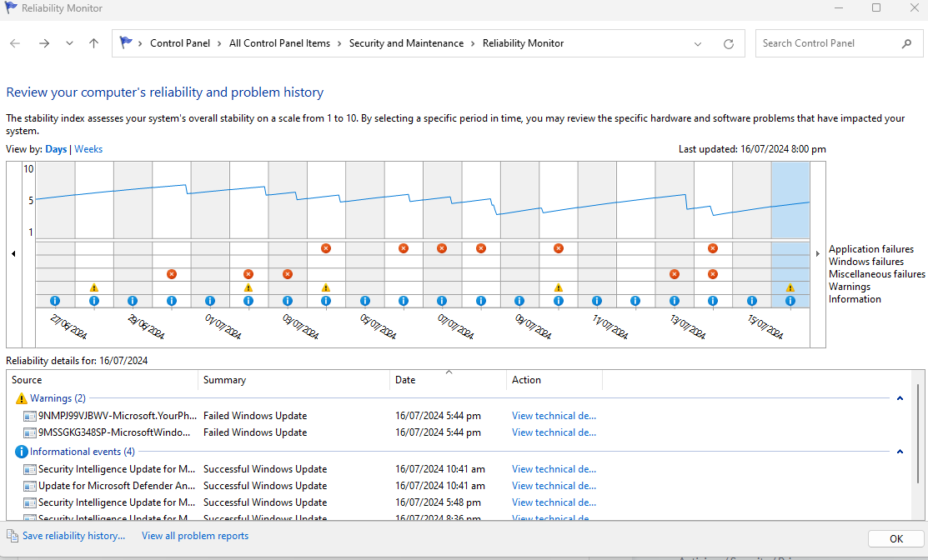Click the application failure icon on 08/07/2024

[x=480, y=248]
